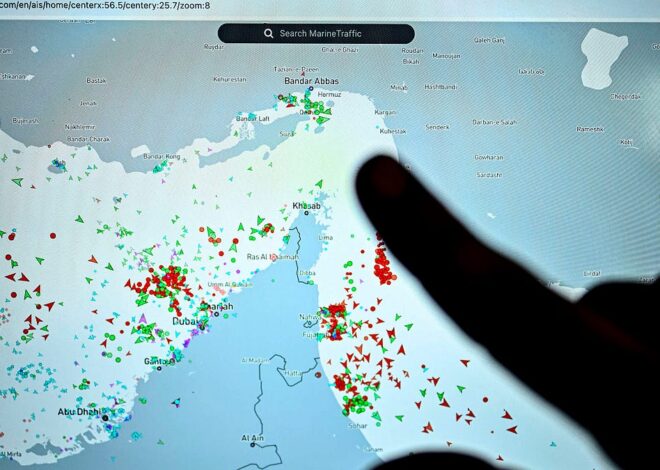Screen dimensions: 660x470
Task: Select the Ras Al Khaimah label
Action: [x=266, y=257]
